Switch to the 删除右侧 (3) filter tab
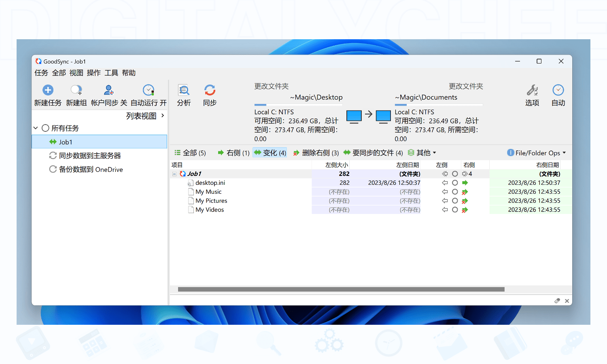Image resolution: width=607 pixels, height=364 pixels. pyautogui.click(x=316, y=153)
